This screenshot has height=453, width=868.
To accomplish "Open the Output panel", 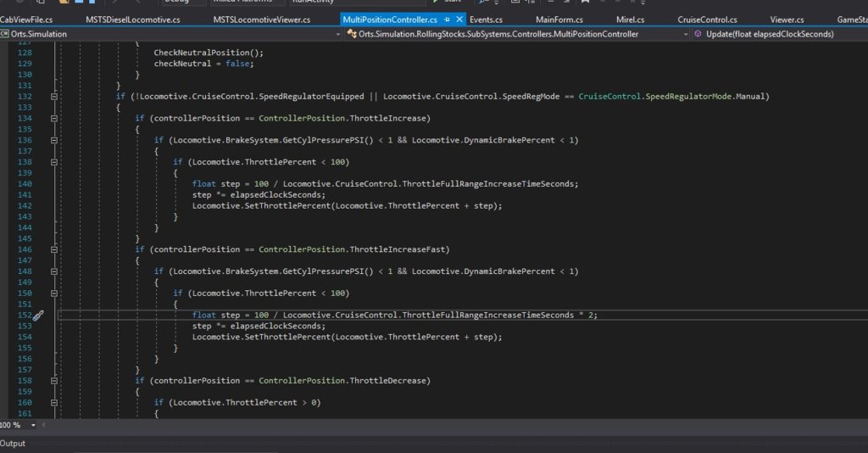I will pyautogui.click(x=13, y=444).
